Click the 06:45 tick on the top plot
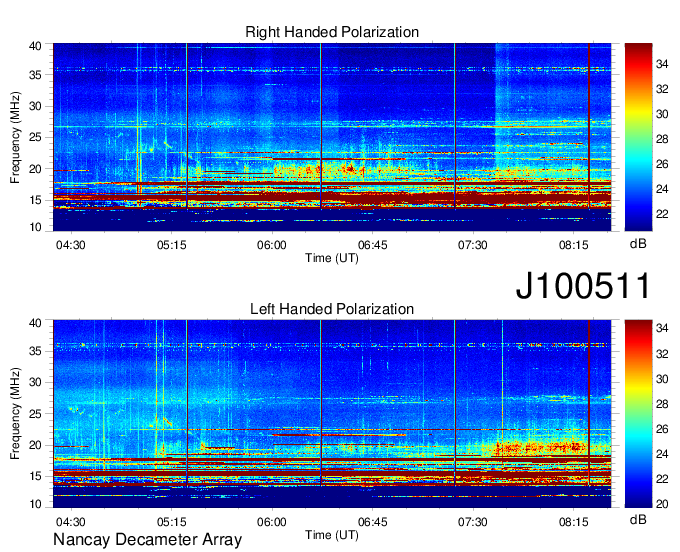 tap(373, 245)
